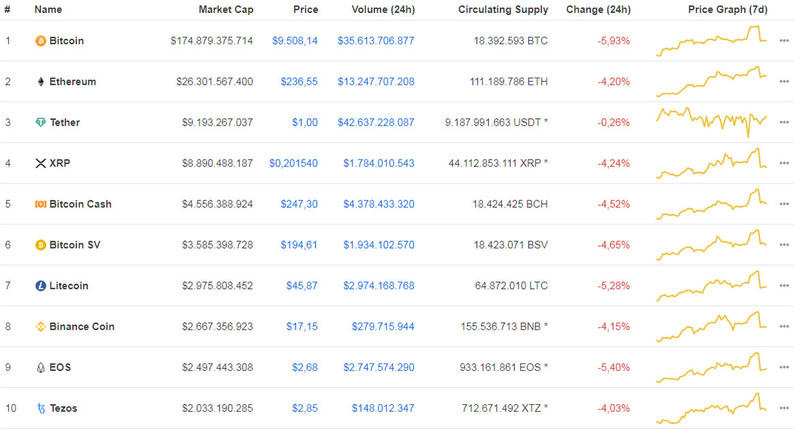The height and width of the screenshot is (441, 800).
Task: Open the XRP 24h volume link
Action: tap(378, 163)
